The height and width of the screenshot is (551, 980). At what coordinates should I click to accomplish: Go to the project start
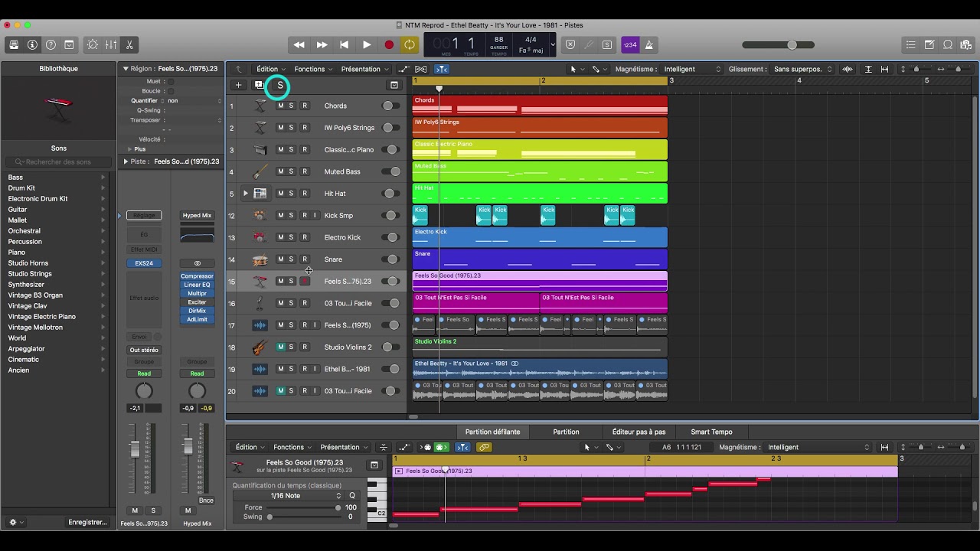point(344,45)
